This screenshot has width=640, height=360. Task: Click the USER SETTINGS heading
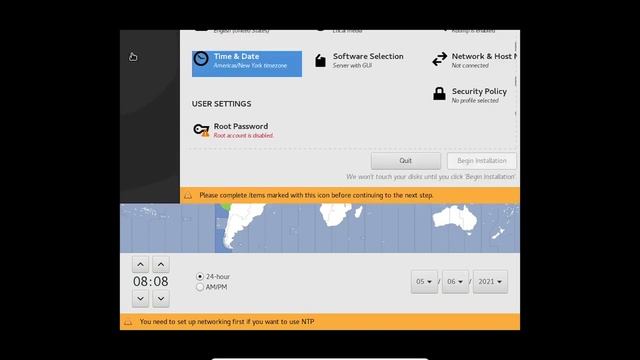(222, 104)
